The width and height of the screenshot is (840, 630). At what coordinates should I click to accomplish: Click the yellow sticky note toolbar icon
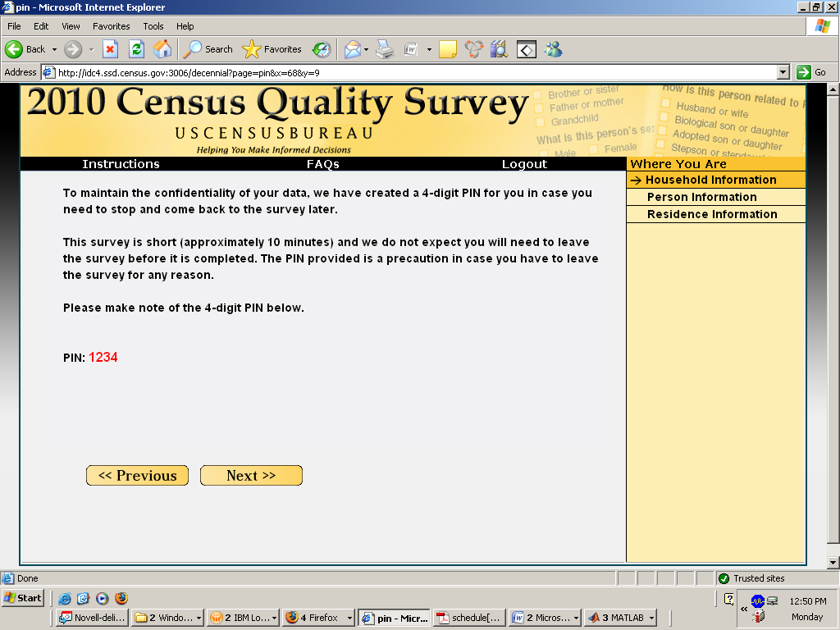[447, 49]
